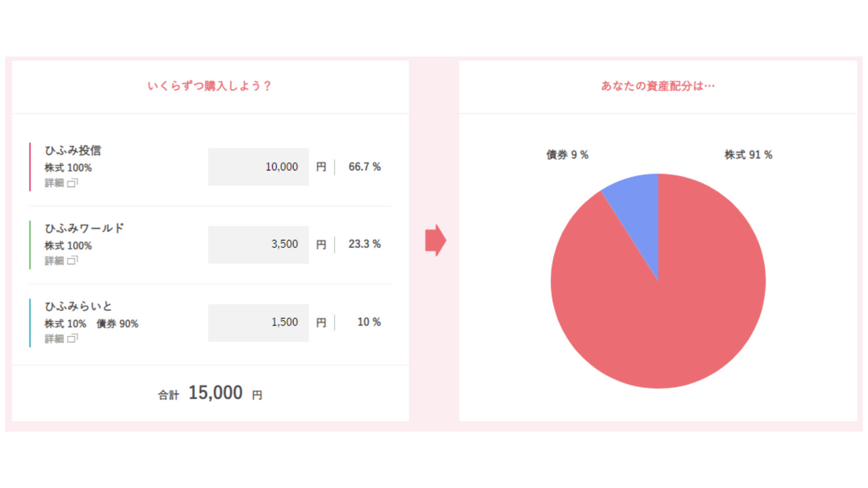
Task: Click the red arrow between the panels
Action: click(435, 240)
